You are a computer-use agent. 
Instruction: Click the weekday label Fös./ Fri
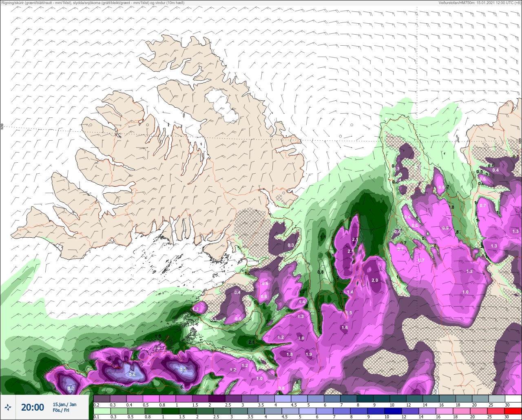click(x=61, y=410)
